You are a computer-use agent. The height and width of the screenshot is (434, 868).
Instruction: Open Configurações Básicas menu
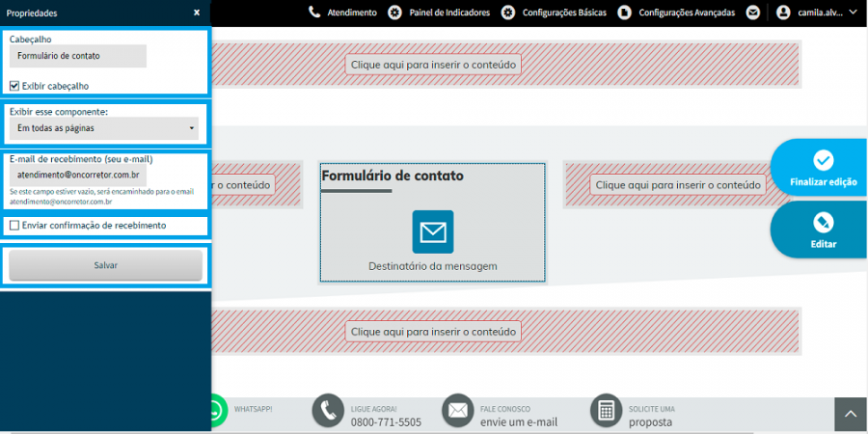click(x=554, y=13)
